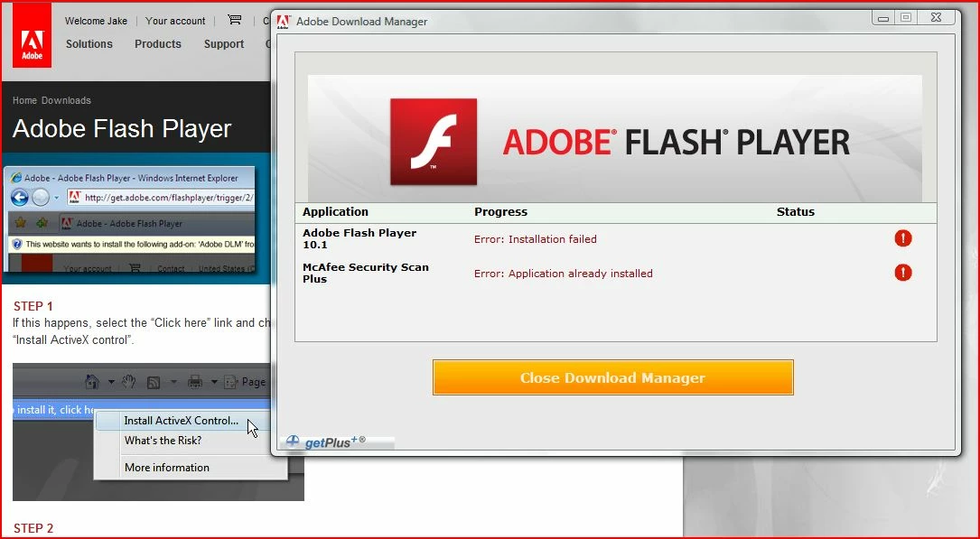Click the printer icon in IE toolbar
This screenshot has width=980, height=539.
(x=196, y=381)
